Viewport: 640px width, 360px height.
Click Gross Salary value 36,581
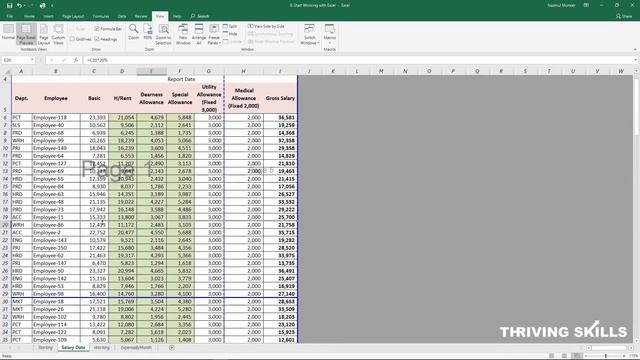tap(280, 118)
